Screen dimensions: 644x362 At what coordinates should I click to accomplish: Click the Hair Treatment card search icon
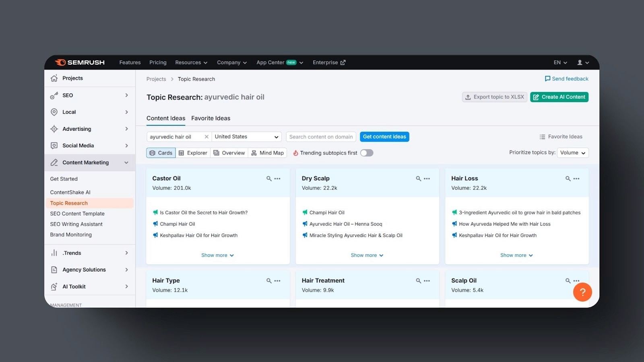pyautogui.click(x=419, y=281)
